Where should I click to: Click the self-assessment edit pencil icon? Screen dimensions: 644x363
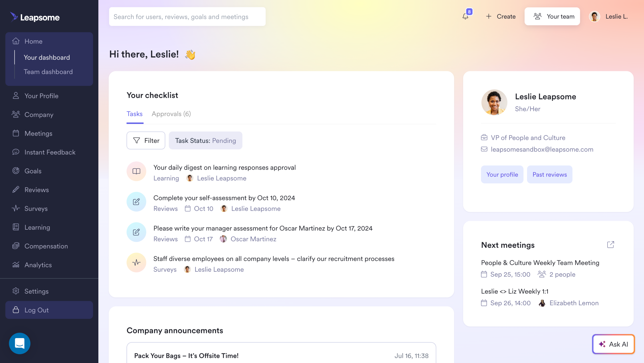click(x=136, y=202)
